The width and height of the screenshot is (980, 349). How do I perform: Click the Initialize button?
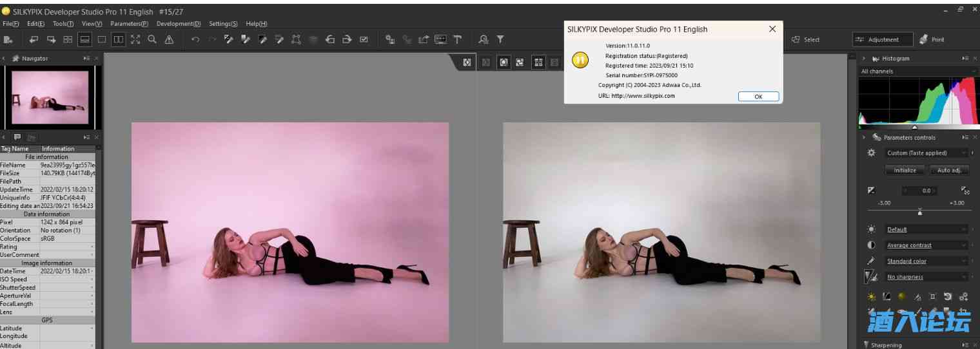905,170
